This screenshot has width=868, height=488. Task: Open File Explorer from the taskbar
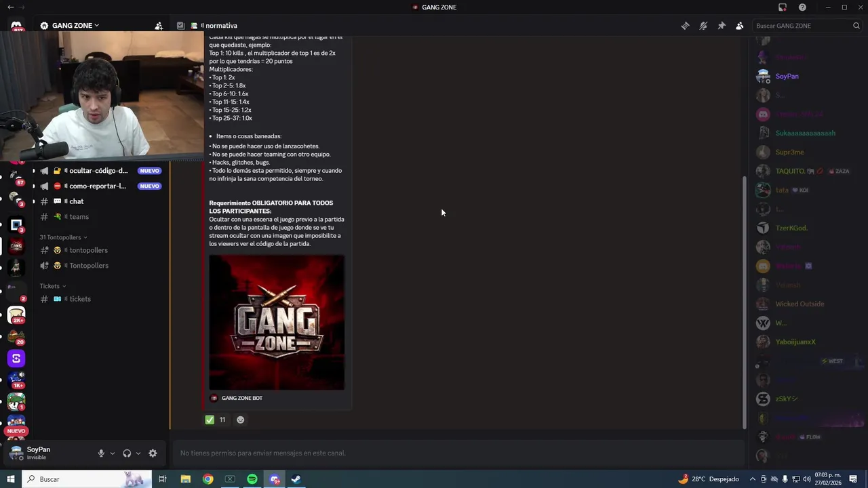click(x=185, y=479)
